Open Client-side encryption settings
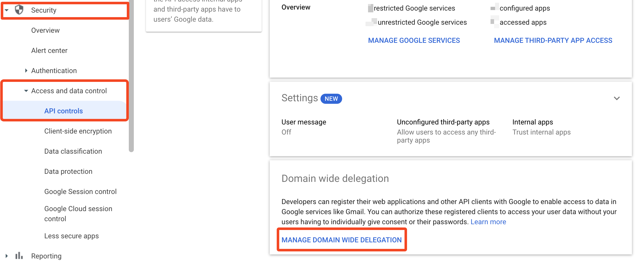 (78, 131)
